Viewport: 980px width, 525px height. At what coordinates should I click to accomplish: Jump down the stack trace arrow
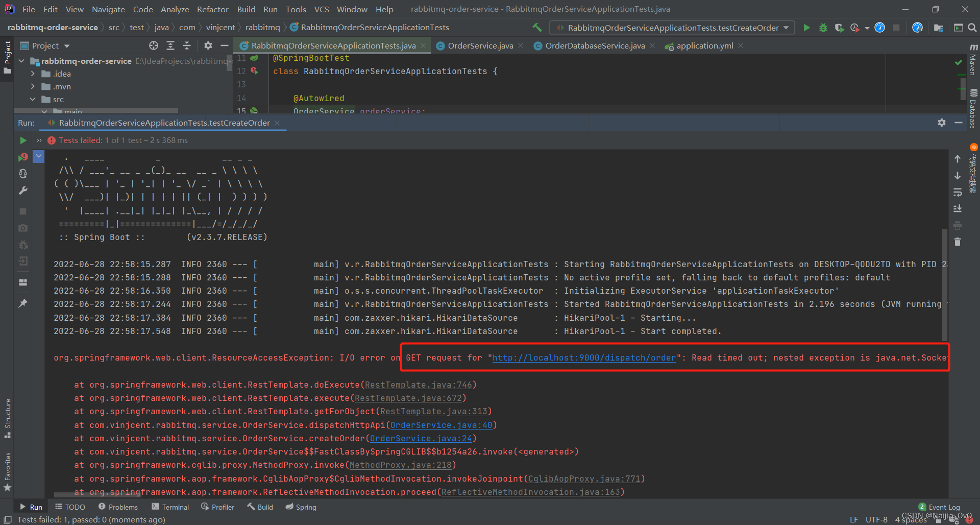[958, 176]
